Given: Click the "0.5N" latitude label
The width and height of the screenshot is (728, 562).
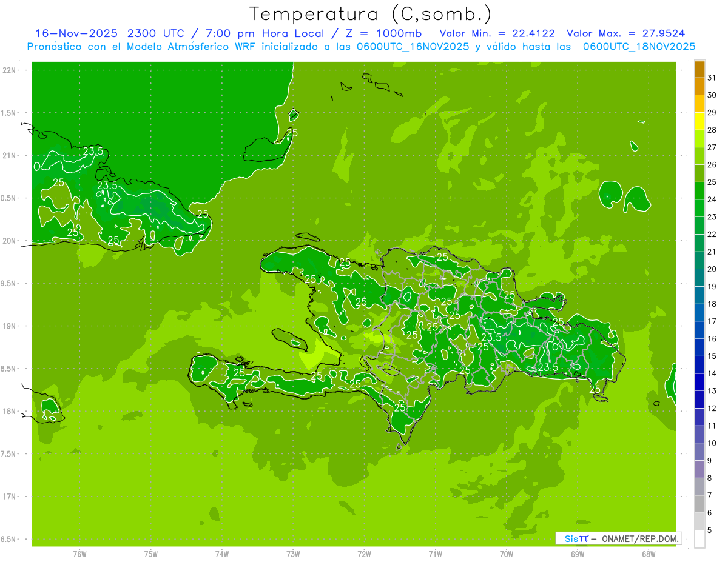Looking at the screenshot, I should pyautogui.click(x=8, y=198).
